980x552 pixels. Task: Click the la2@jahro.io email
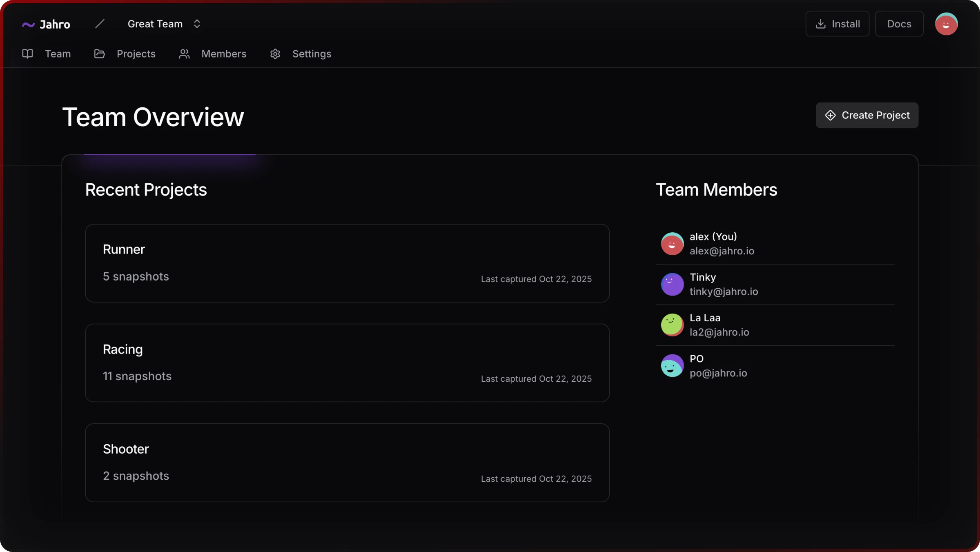[719, 332]
